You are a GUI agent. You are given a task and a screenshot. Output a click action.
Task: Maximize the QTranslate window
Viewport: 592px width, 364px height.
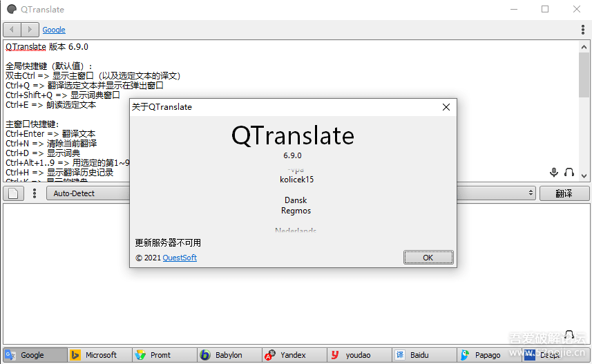click(x=545, y=9)
